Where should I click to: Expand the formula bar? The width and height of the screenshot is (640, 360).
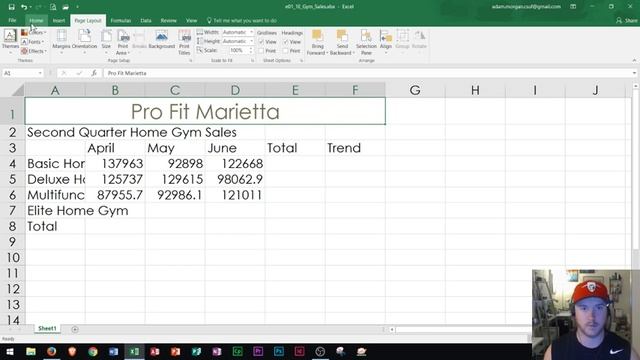pyautogui.click(x=634, y=73)
